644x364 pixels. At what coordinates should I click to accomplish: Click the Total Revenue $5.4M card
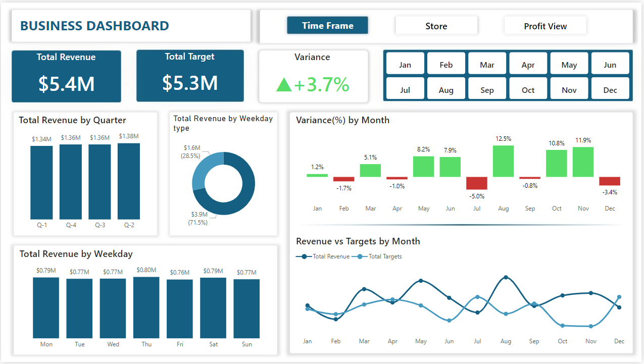click(x=66, y=76)
